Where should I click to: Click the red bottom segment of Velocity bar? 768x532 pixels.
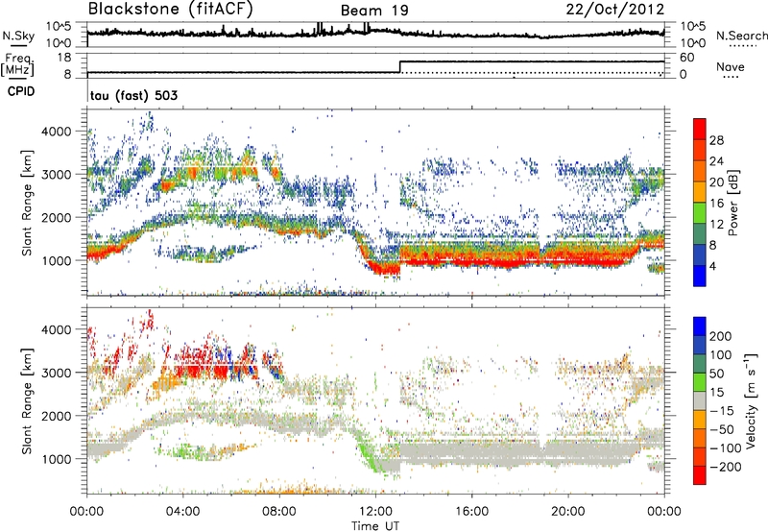pyautogui.click(x=700, y=475)
